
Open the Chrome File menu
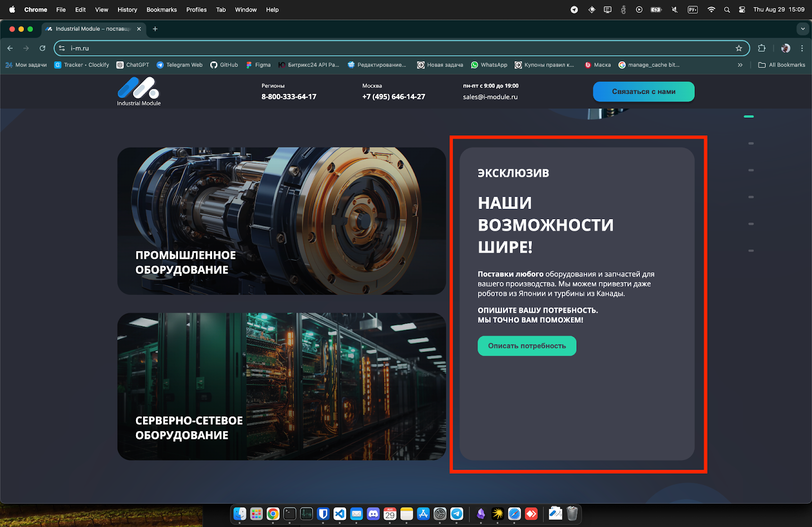(x=61, y=10)
